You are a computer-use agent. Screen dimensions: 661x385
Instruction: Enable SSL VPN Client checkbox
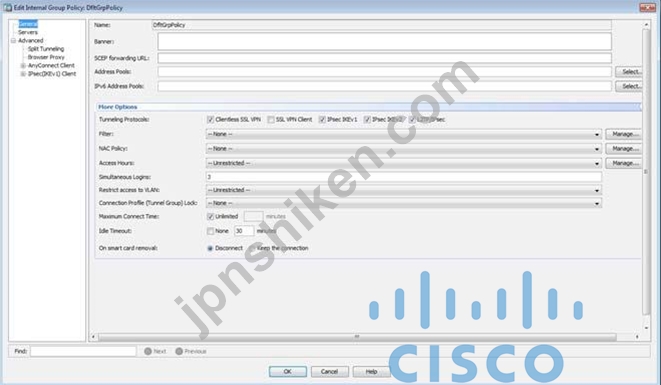point(271,120)
